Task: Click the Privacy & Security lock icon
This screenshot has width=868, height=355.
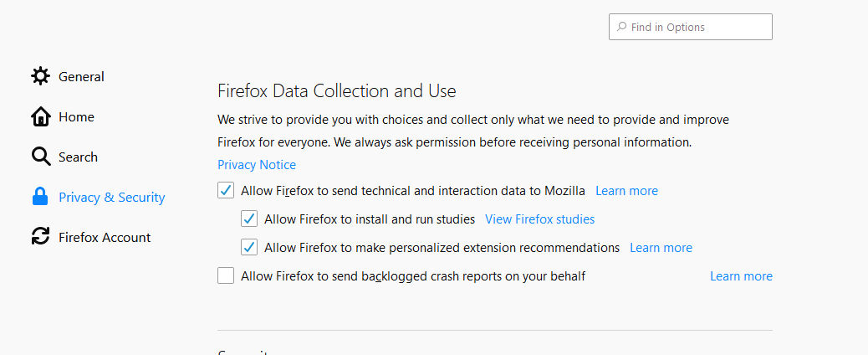Action: pyautogui.click(x=40, y=197)
